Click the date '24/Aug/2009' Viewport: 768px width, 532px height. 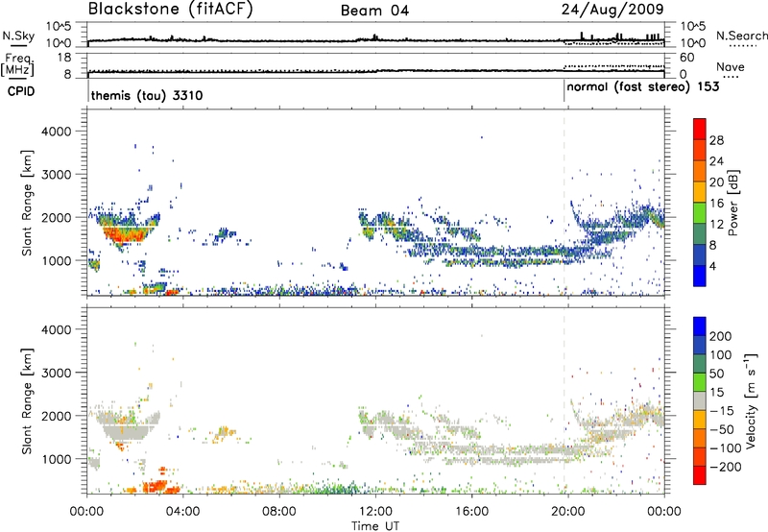(x=612, y=10)
